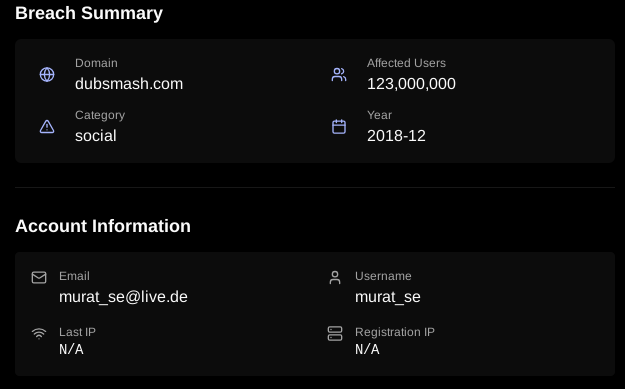Click the N/A value under Last IP
The height and width of the screenshot is (389, 625).
pyautogui.click(x=71, y=350)
